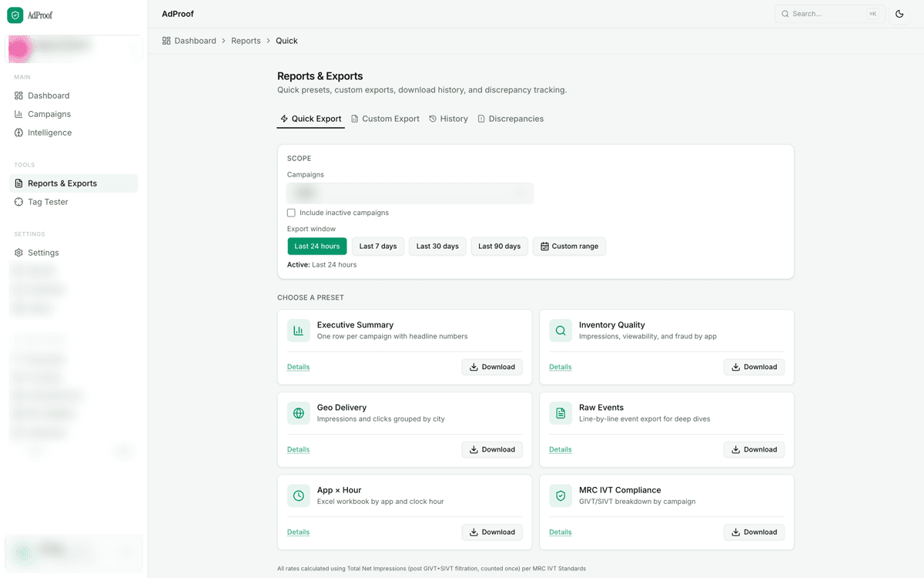Download the Raw Events preset
This screenshot has height=578, width=924.
[754, 449]
